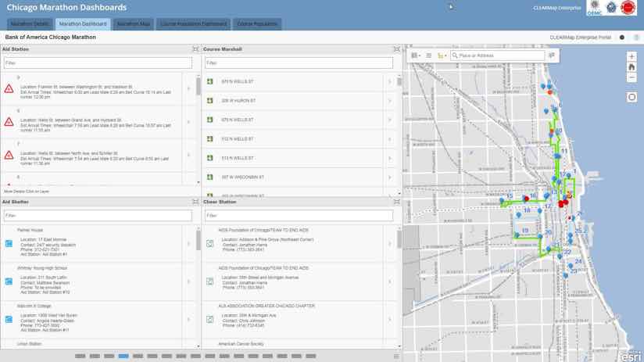Open the map legend list icon
This screenshot has width=644, height=362.
[x=428, y=56]
